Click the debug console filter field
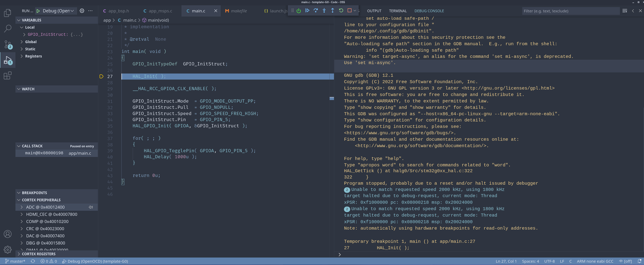This screenshot has height=265, width=644. pyautogui.click(x=570, y=11)
